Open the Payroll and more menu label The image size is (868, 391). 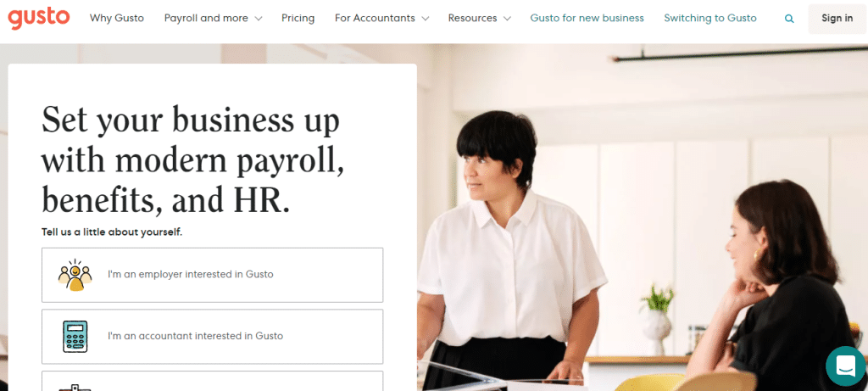[x=206, y=19]
